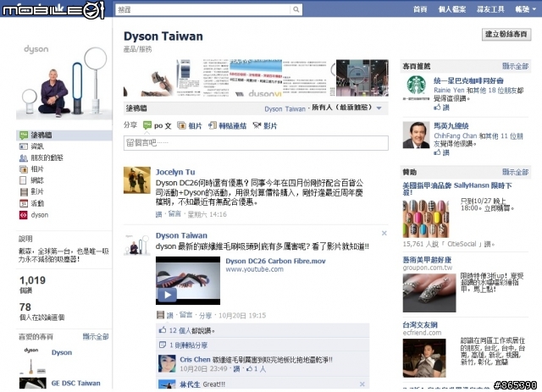The height and width of the screenshot is (392, 542).
Task: Go to 首頁 home in top bar
Action: pos(420,9)
